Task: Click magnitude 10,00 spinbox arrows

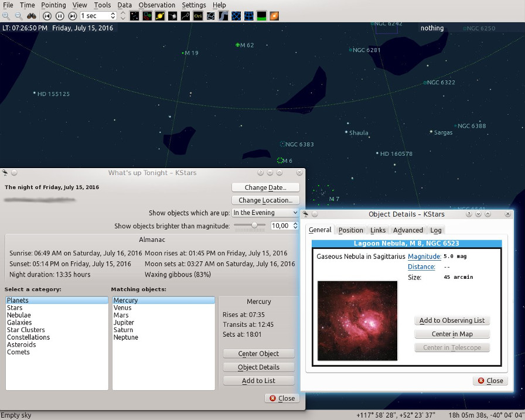Action: point(295,226)
